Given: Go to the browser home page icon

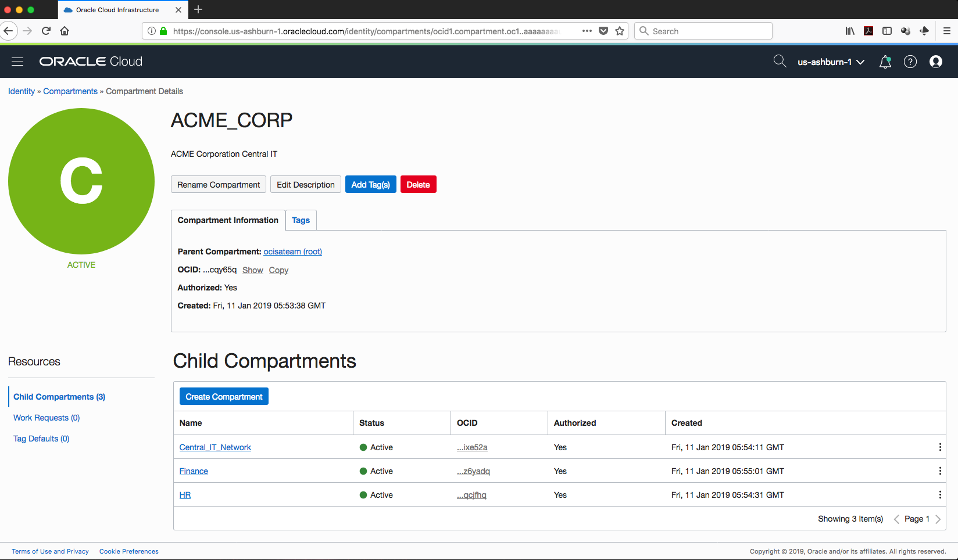Looking at the screenshot, I should coord(65,31).
